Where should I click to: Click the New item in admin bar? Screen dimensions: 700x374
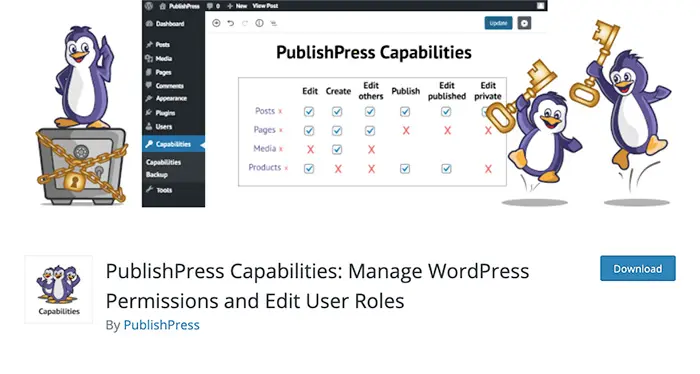237,6
